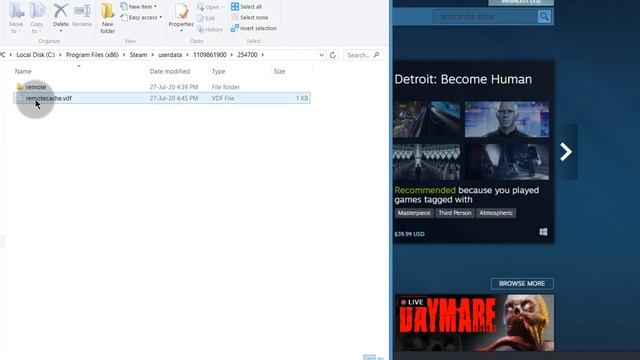The height and width of the screenshot is (360, 640).
Task: Open the bottom-left Detroit screenshot thumbnail
Action: pos(427,162)
